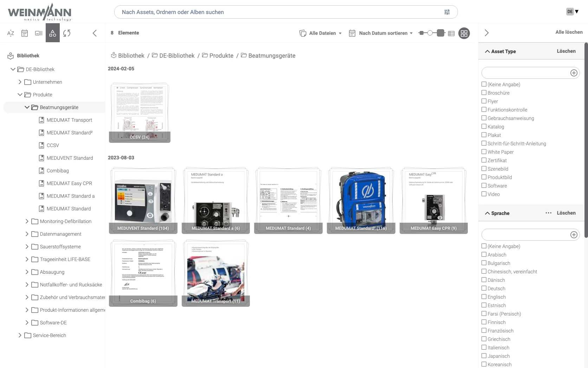The width and height of the screenshot is (588, 368).
Task: Expand the Unternehmen folder
Action: [20, 82]
